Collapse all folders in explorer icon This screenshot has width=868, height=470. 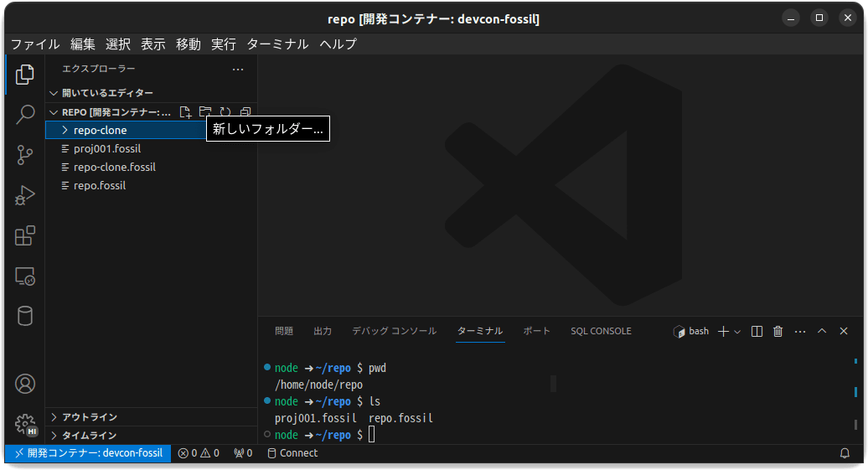coord(245,111)
